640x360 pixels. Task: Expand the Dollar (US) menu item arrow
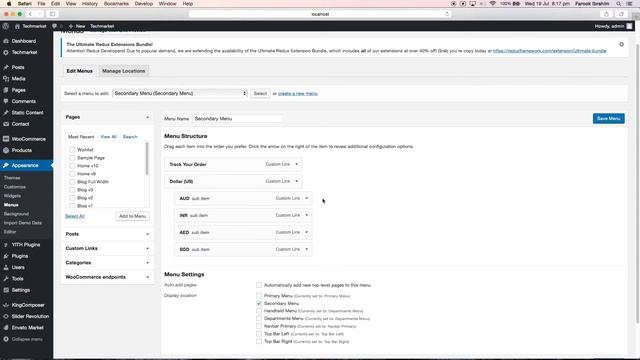pyautogui.click(x=297, y=181)
